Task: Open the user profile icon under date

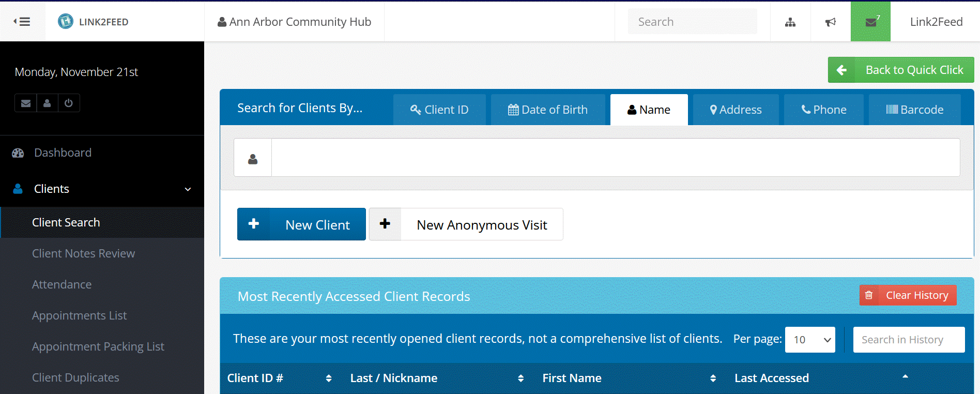Action: pyautogui.click(x=47, y=103)
